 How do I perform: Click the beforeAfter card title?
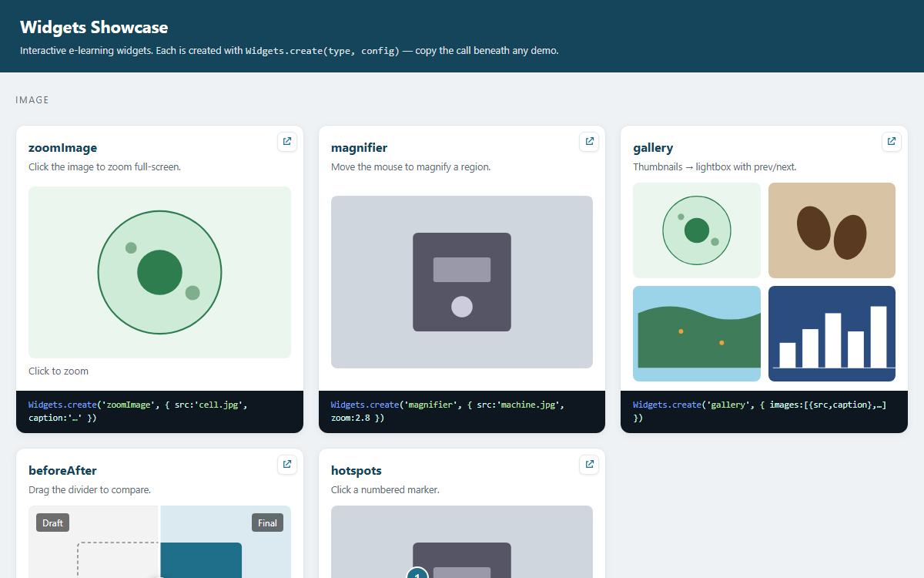62,471
